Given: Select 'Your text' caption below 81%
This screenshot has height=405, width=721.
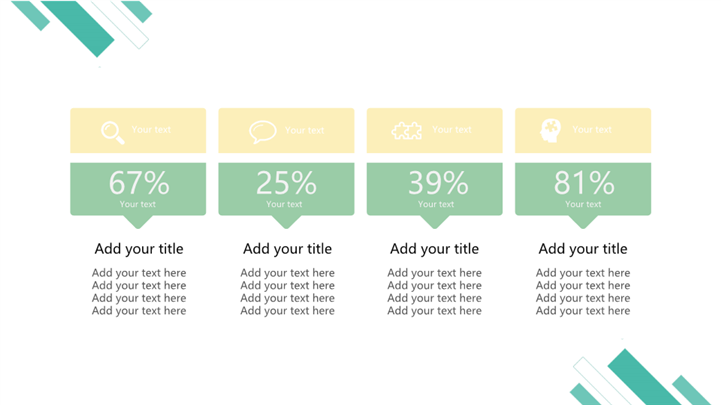Looking at the screenshot, I should tap(583, 204).
